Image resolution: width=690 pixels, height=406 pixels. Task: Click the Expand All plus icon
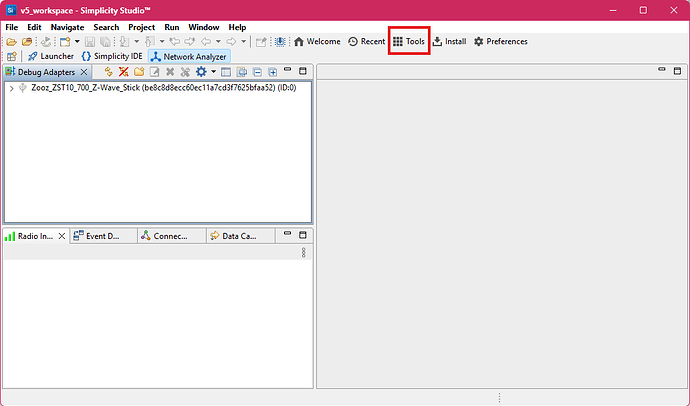tap(273, 72)
